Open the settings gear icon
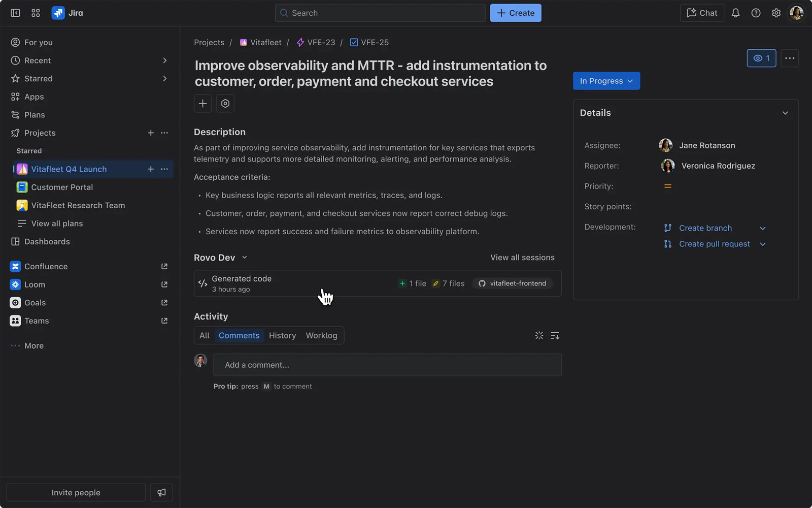This screenshot has height=508, width=812. pyautogui.click(x=776, y=13)
